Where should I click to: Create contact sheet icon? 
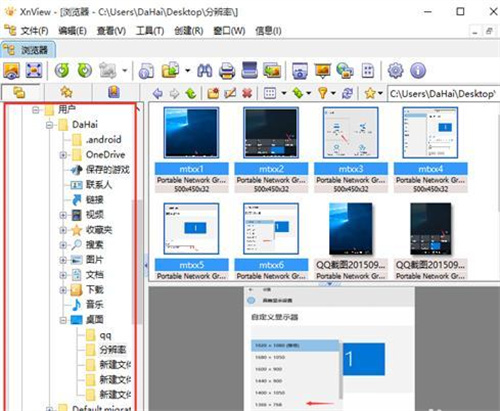367,71
